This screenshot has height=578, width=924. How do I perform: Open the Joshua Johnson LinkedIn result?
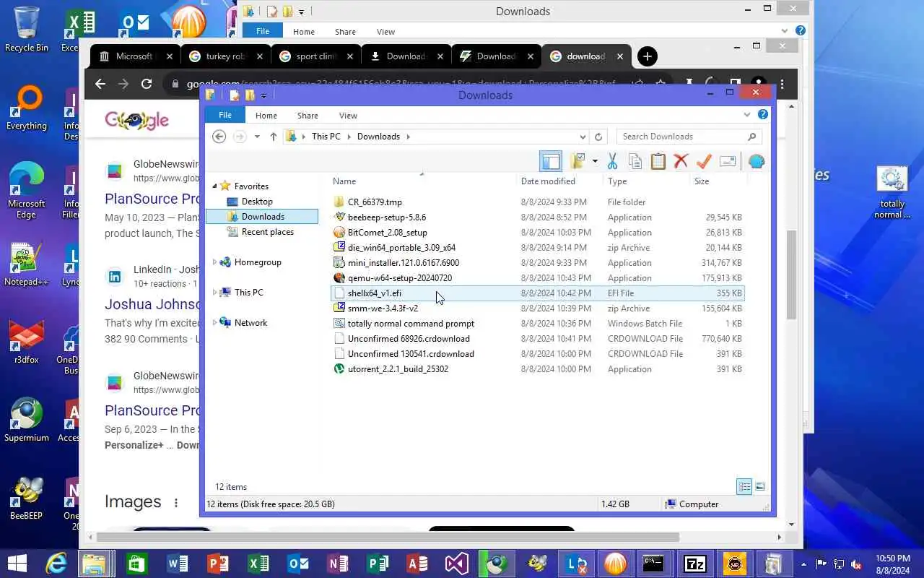click(x=152, y=304)
